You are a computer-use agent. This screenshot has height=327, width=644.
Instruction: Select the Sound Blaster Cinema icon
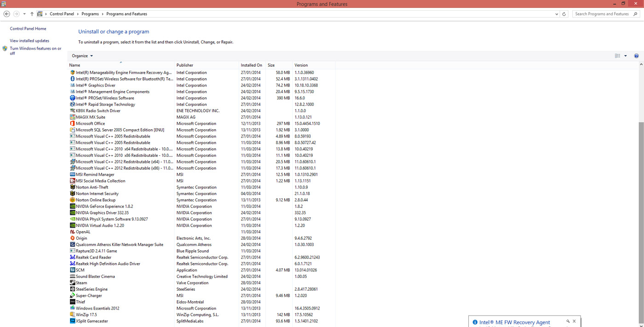72,276
